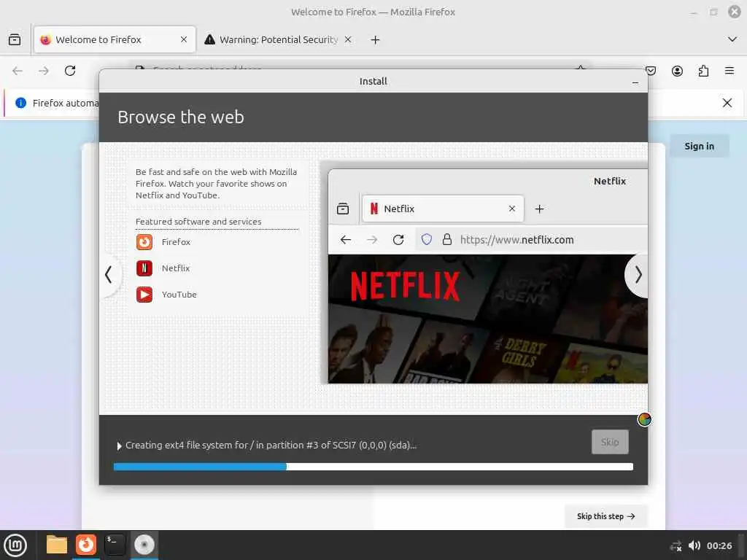Switch to the Warning: Potential Security tab
The width and height of the screenshot is (747, 560).
coord(279,39)
